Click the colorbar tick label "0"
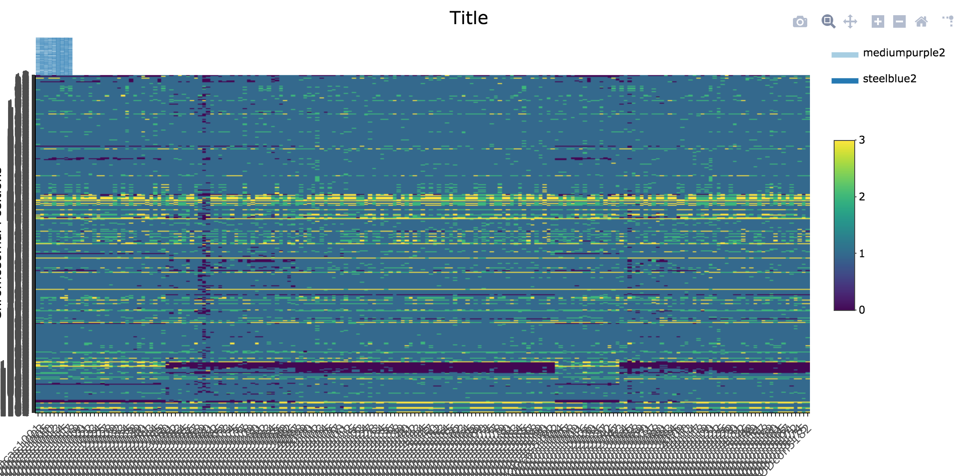Viewport: 980px width, 476px height. click(x=862, y=310)
